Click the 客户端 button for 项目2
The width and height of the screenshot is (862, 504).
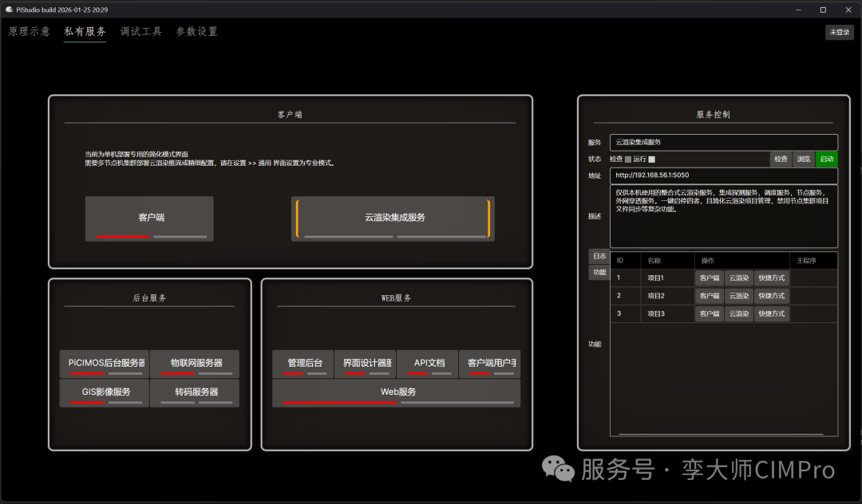coord(710,296)
